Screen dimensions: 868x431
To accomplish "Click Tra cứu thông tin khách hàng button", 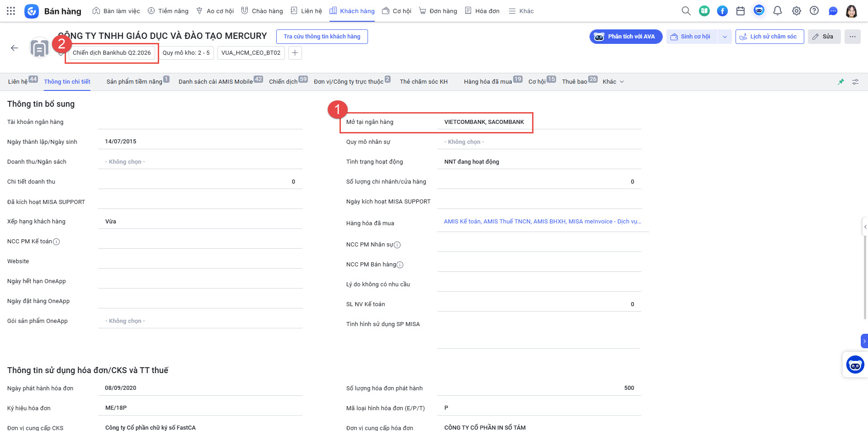I will pyautogui.click(x=322, y=37).
